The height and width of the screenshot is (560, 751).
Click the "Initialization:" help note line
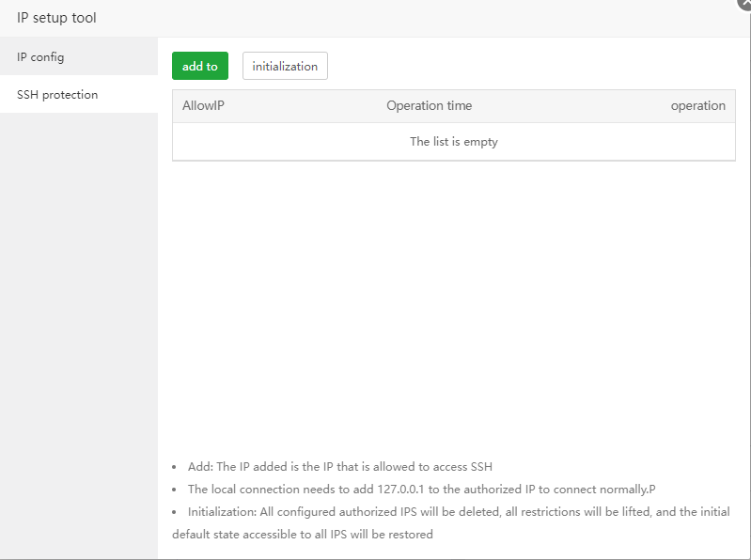click(x=458, y=512)
